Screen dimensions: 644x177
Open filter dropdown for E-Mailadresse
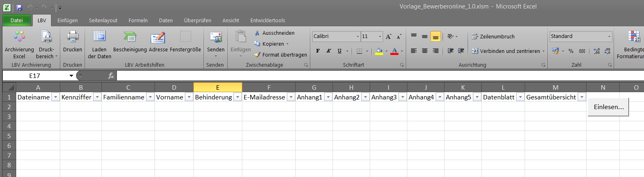(291, 97)
